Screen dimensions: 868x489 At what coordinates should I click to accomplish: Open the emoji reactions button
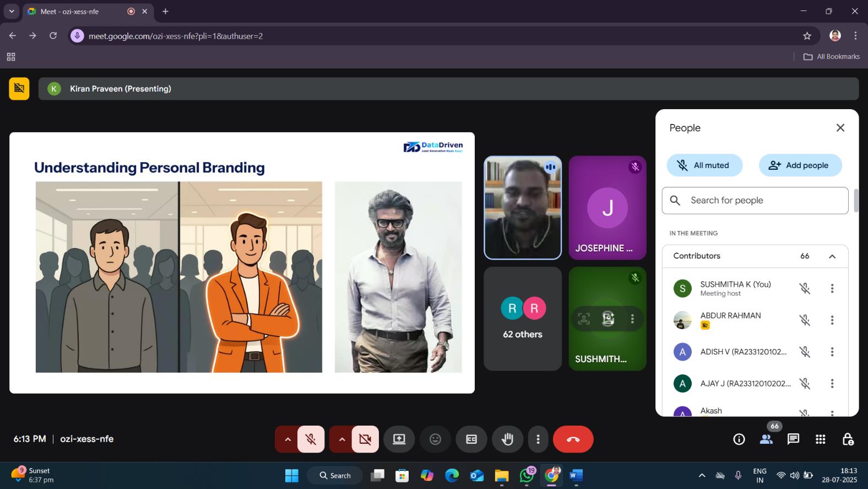tap(435, 439)
